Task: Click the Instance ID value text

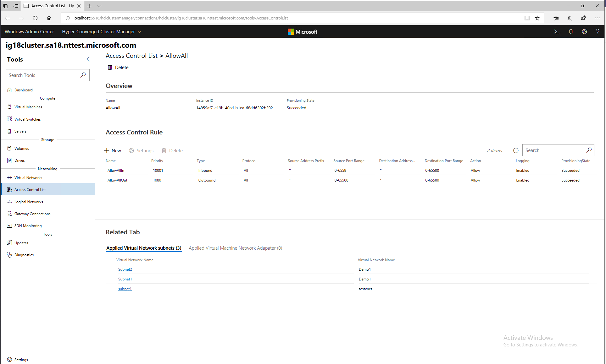Action: click(x=235, y=108)
